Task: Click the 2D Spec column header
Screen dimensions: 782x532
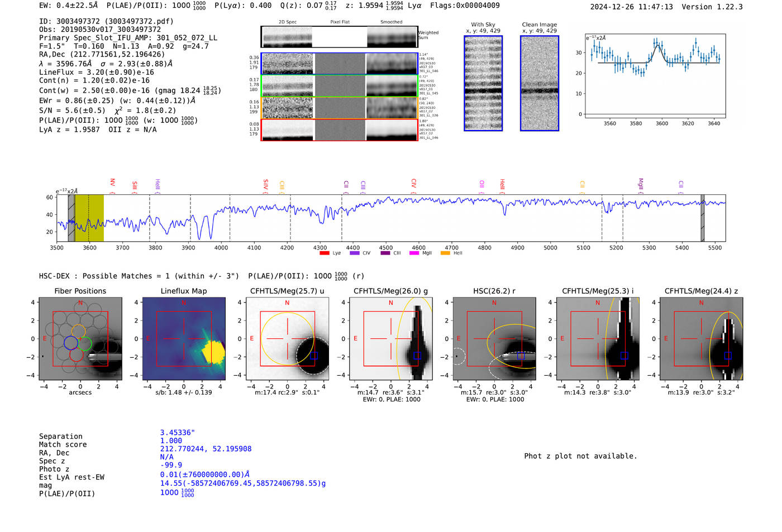Action: (287, 22)
